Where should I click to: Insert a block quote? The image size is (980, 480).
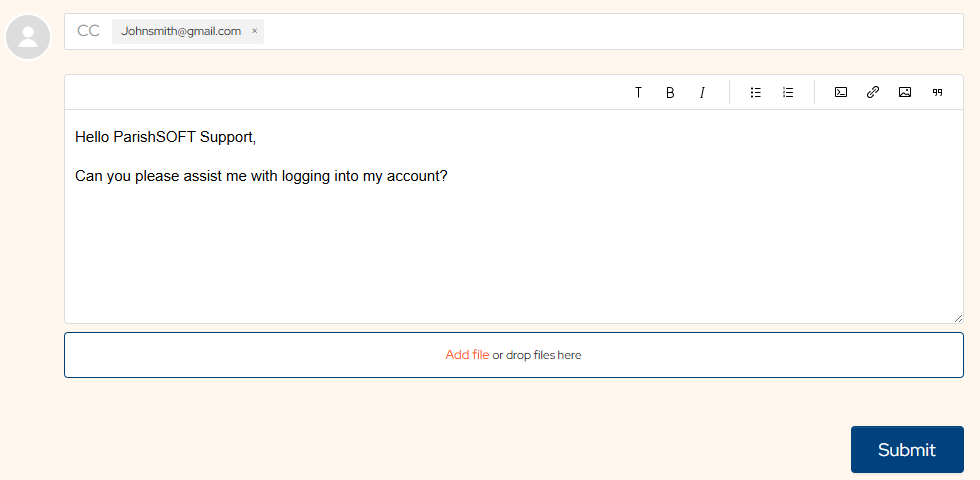[937, 92]
